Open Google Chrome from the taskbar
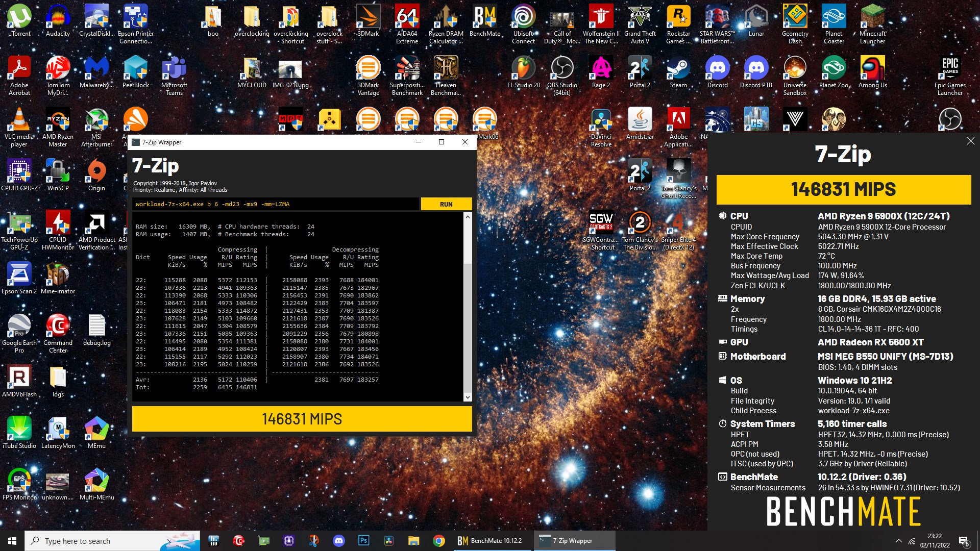 (x=438, y=541)
